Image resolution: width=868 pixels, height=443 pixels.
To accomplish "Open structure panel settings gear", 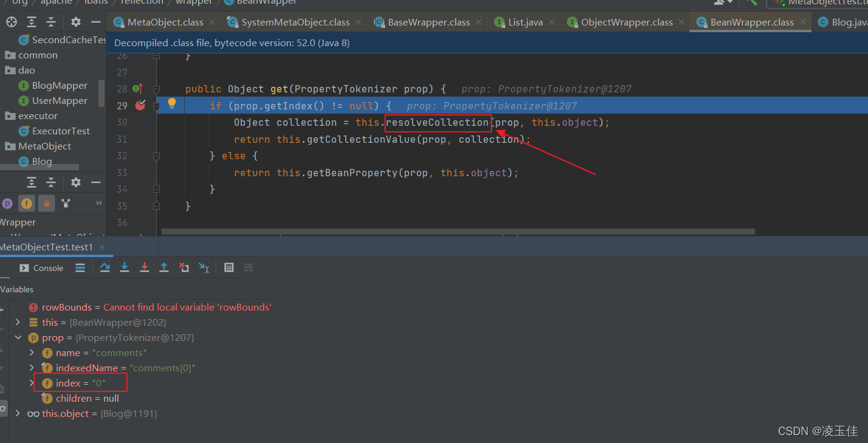I will pyautogui.click(x=75, y=182).
